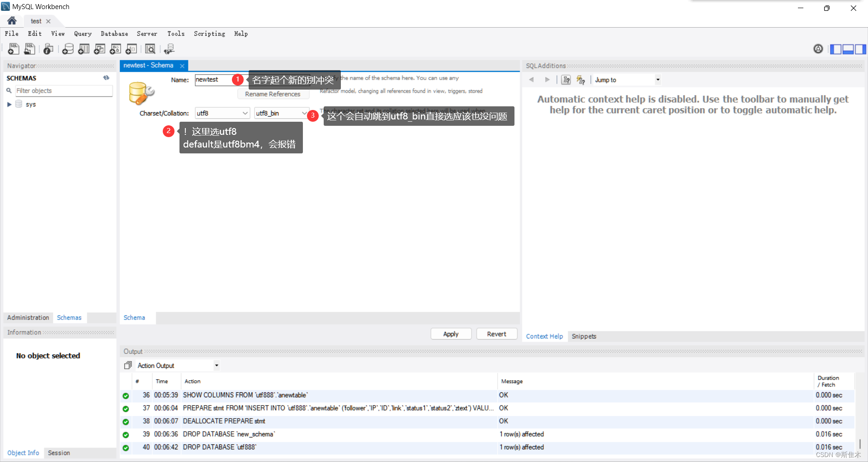Click the Apply button for schema changes

tap(451, 333)
